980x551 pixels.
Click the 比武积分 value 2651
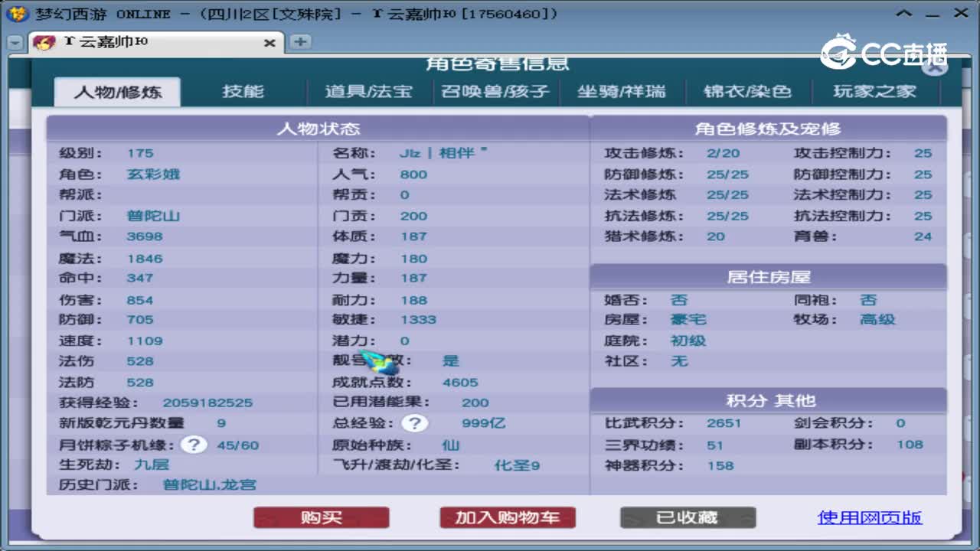click(724, 423)
